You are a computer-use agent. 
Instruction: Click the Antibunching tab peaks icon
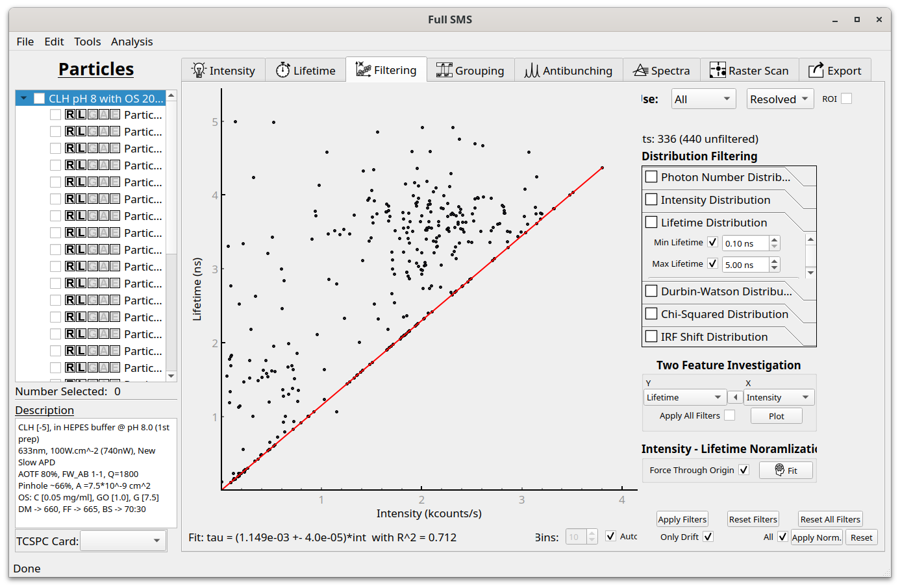tap(532, 70)
